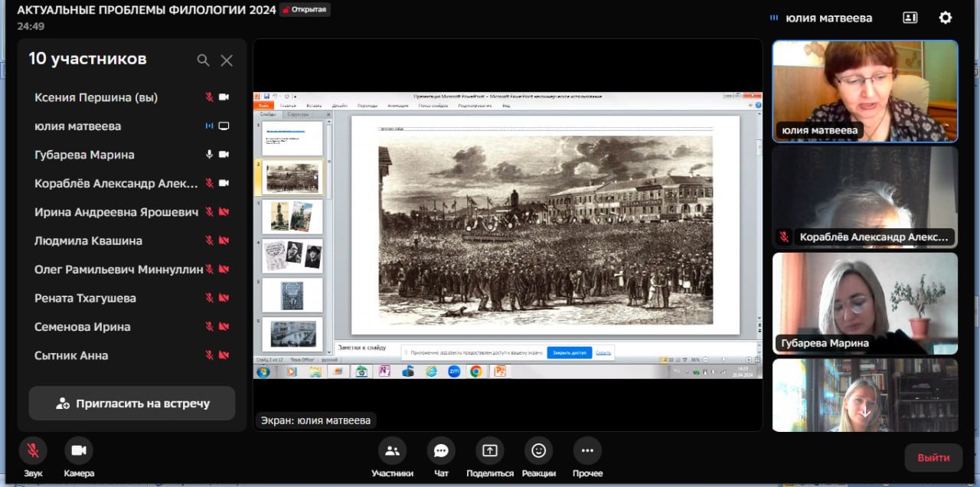The height and width of the screenshot is (487, 980).
Task: Click Save icon in PowerPoint quick access
Action: click(x=266, y=96)
